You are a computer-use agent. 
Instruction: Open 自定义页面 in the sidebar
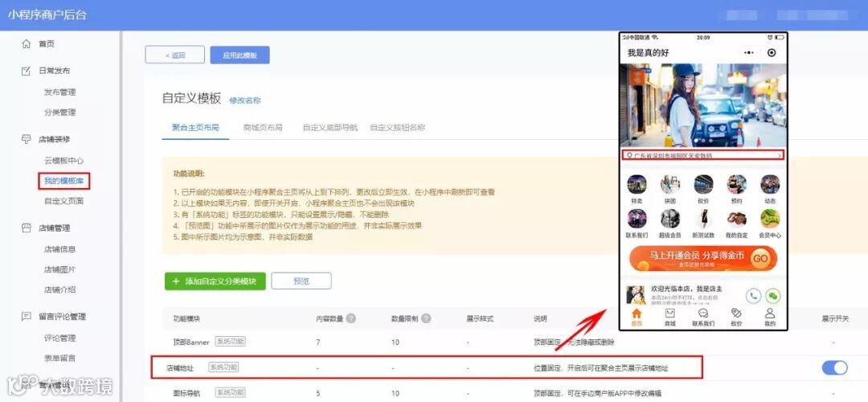coord(63,201)
